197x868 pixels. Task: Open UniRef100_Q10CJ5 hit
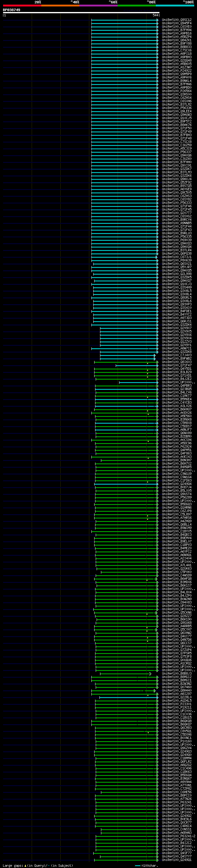[176, 118]
